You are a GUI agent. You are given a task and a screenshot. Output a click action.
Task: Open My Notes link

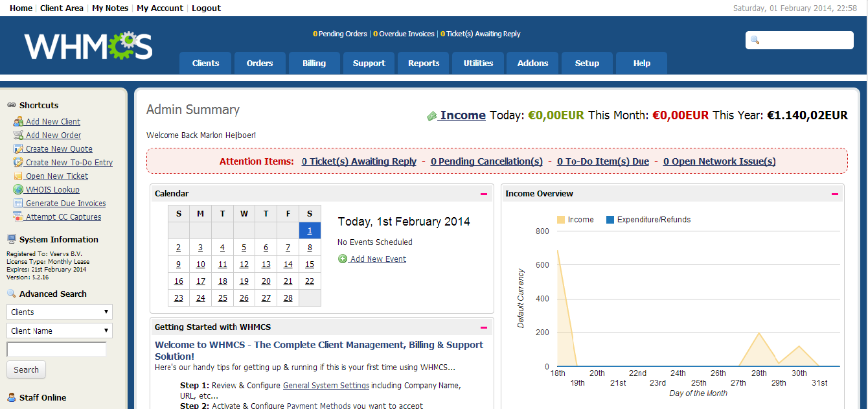110,8
